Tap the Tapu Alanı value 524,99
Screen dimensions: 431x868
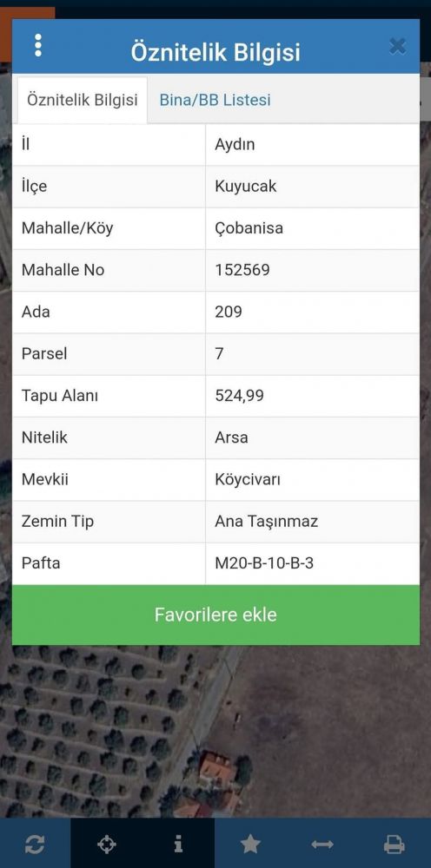(x=239, y=396)
